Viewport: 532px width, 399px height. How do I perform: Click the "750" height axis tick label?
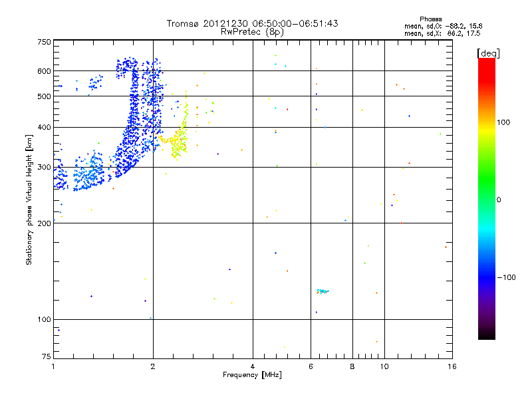(44, 42)
